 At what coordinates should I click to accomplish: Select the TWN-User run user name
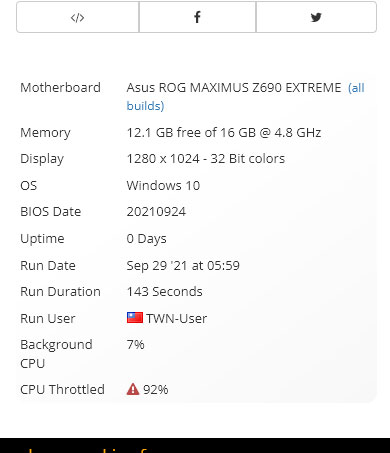(x=177, y=318)
